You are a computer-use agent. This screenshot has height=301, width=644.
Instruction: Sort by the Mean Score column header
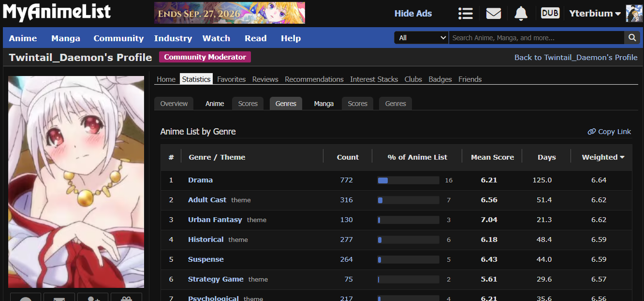493,157
